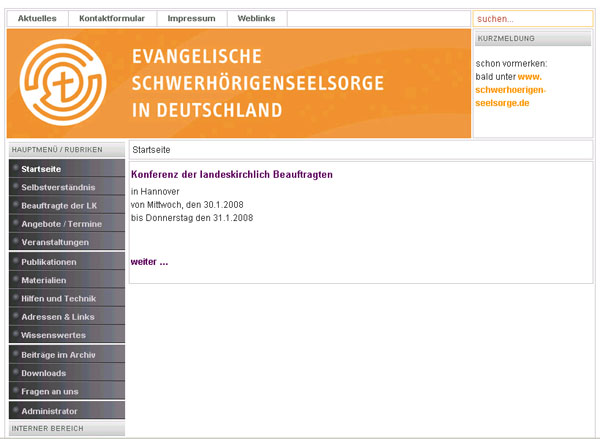Click the labyrinth cross logo icon
This screenshot has width=600, height=439.
click(x=63, y=83)
